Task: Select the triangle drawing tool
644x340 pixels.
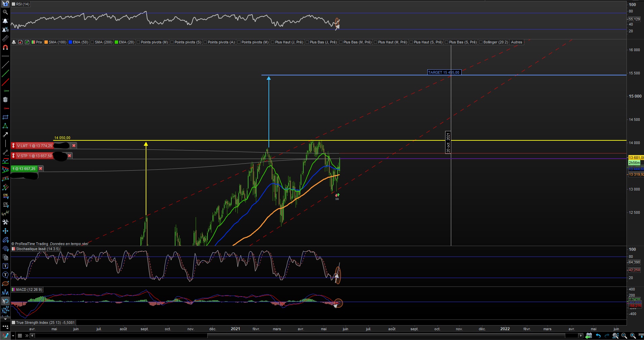Action: [5, 126]
